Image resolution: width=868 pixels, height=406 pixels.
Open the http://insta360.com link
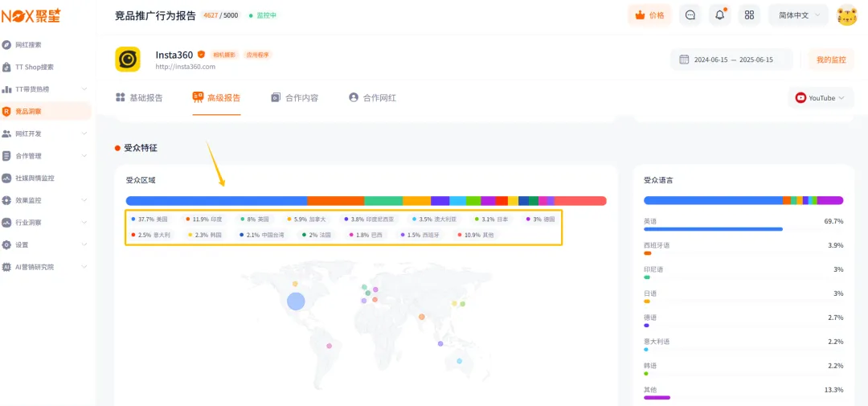(x=186, y=67)
